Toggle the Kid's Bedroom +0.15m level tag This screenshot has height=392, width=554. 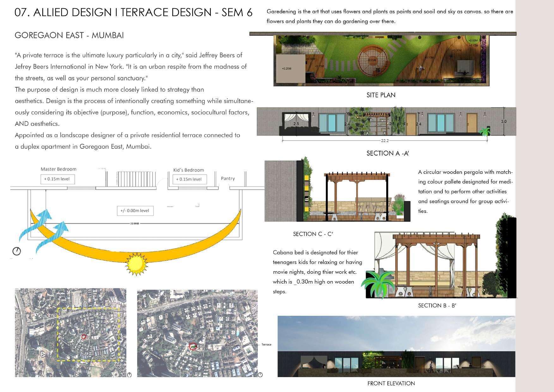pos(189,179)
